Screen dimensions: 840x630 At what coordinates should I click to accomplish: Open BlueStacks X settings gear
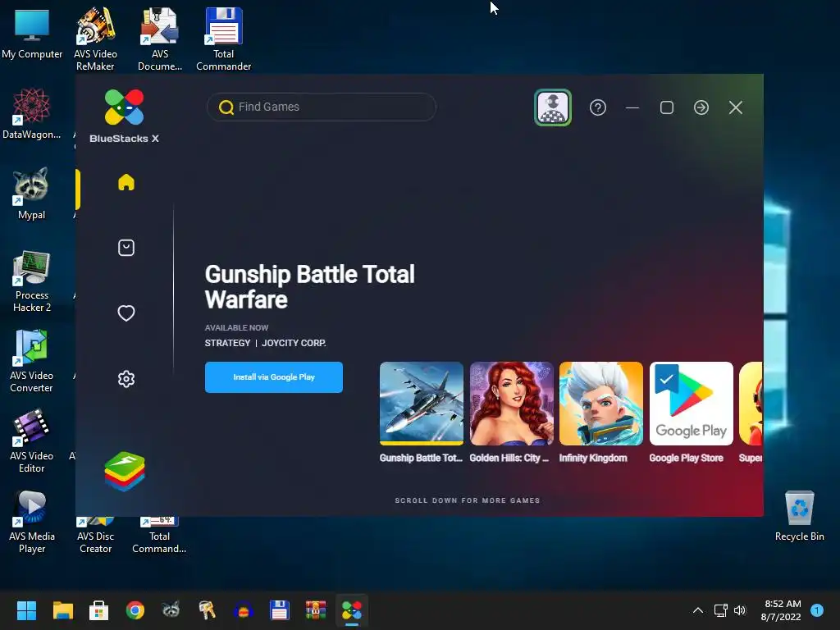pyautogui.click(x=126, y=379)
